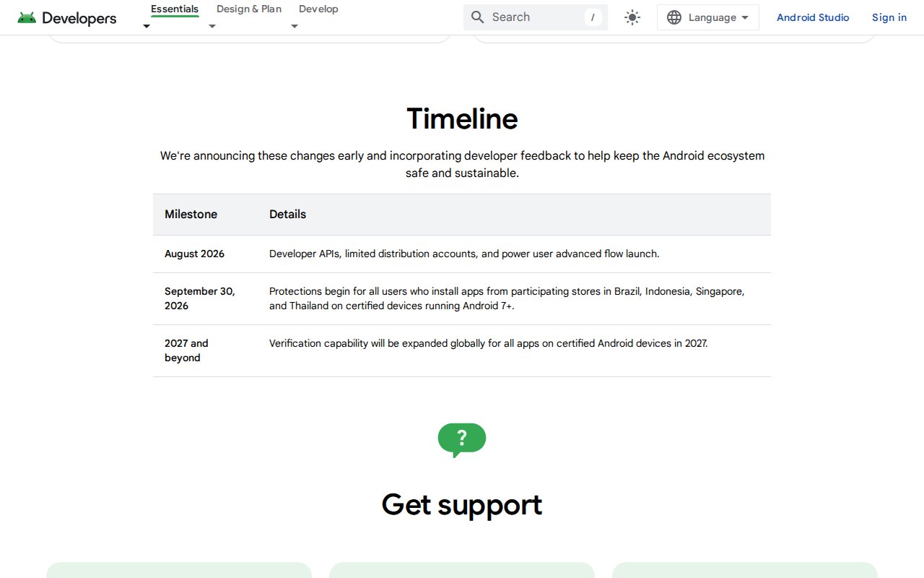Click the Protections begin for all users text
Screen dimensions: 924x578
click(507, 298)
